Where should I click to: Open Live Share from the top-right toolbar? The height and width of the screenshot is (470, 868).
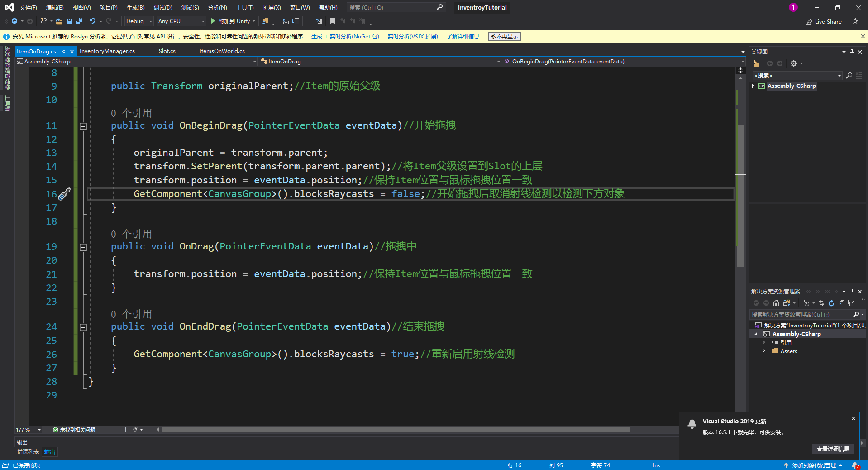(x=824, y=21)
